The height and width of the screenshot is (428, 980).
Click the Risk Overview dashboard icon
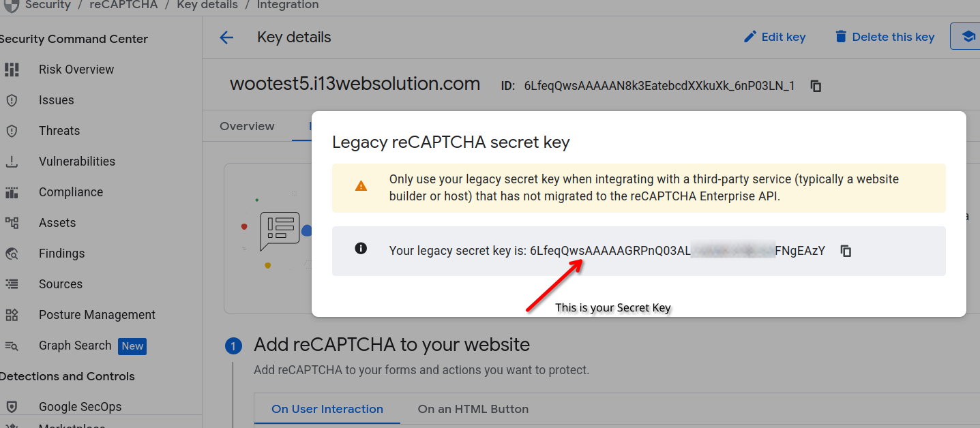click(x=12, y=70)
